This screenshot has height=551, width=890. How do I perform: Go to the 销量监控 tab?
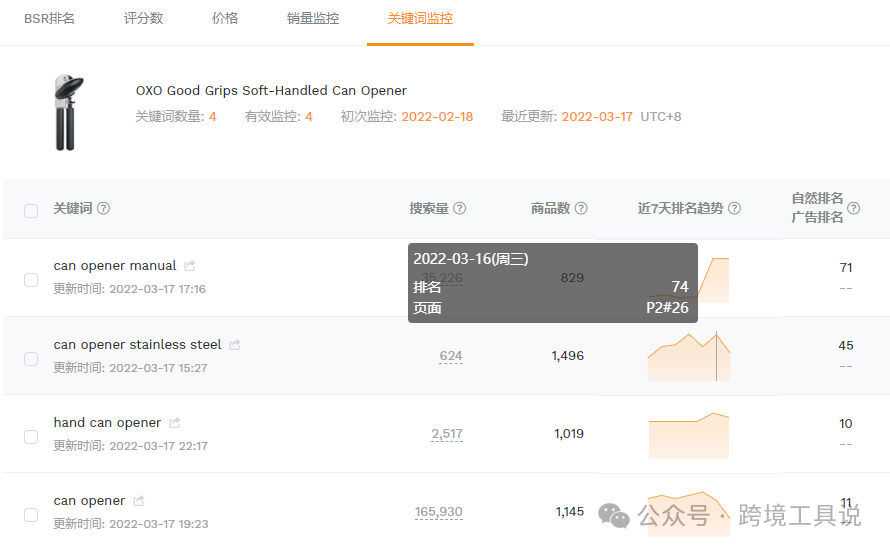313,19
